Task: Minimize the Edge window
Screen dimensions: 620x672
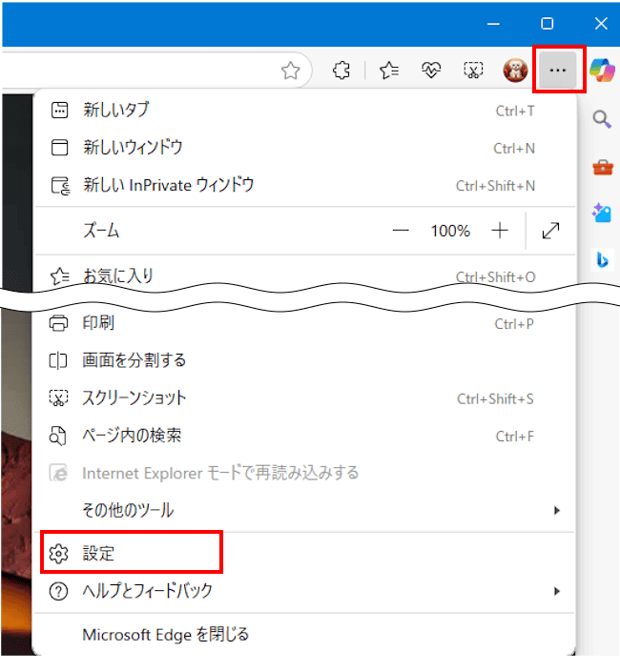Action: click(493, 24)
